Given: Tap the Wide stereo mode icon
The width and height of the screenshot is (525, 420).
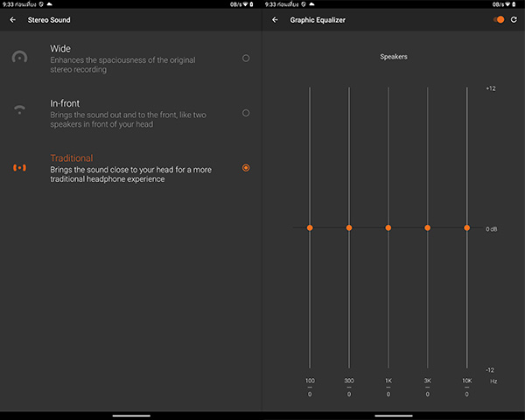Looking at the screenshot, I should [19, 58].
